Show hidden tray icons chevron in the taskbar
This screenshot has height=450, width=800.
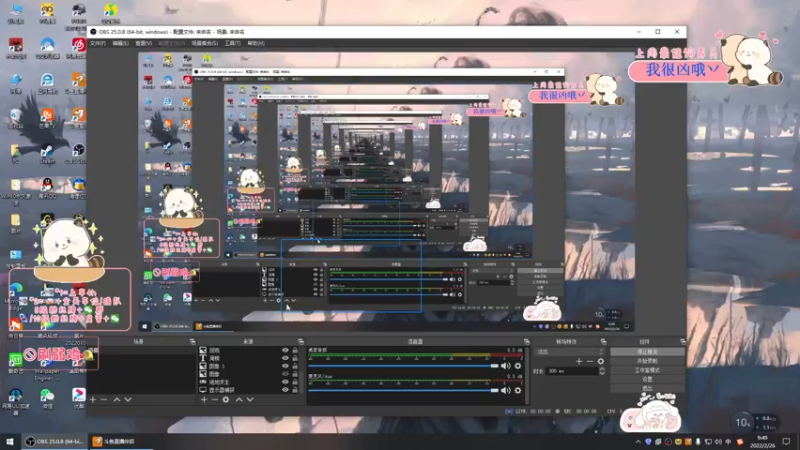[x=638, y=441]
